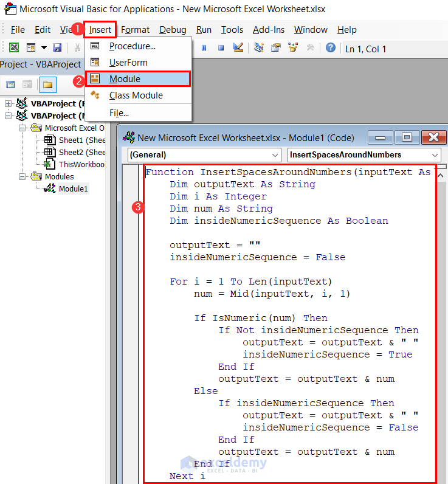This screenshot has height=484, width=448.
Task: Choose Procedure... from Insert menu
Action: pyautogui.click(x=138, y=46)
